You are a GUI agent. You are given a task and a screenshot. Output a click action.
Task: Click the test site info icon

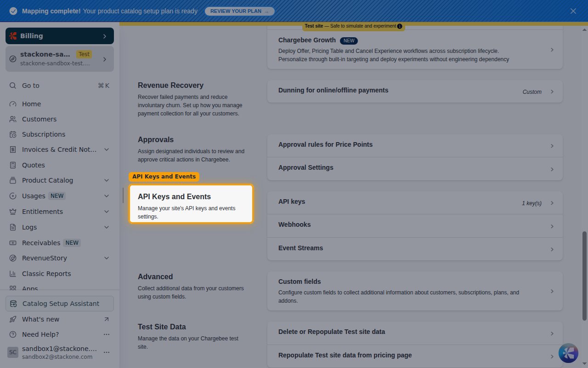tap(400, 26)
